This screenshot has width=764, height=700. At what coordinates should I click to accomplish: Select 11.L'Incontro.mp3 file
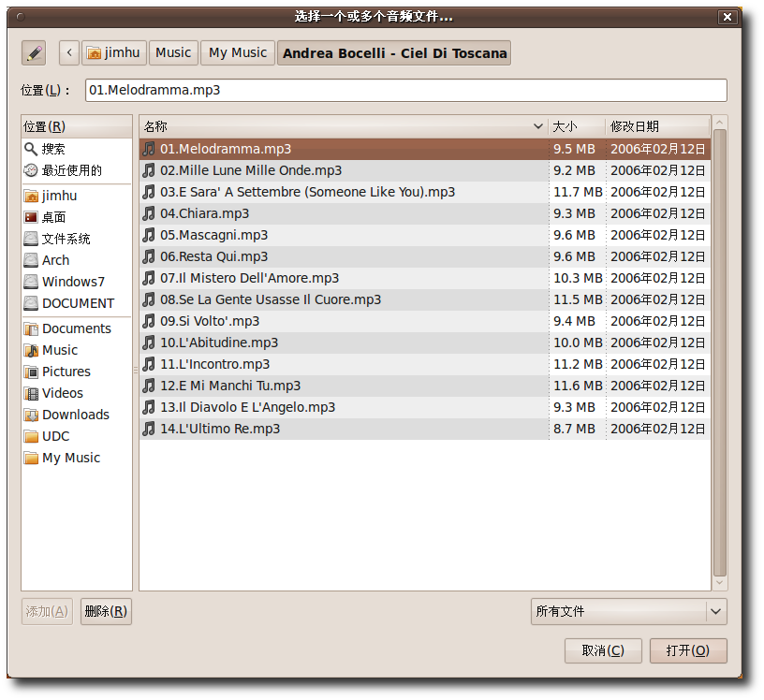click(x=425, y=364)
